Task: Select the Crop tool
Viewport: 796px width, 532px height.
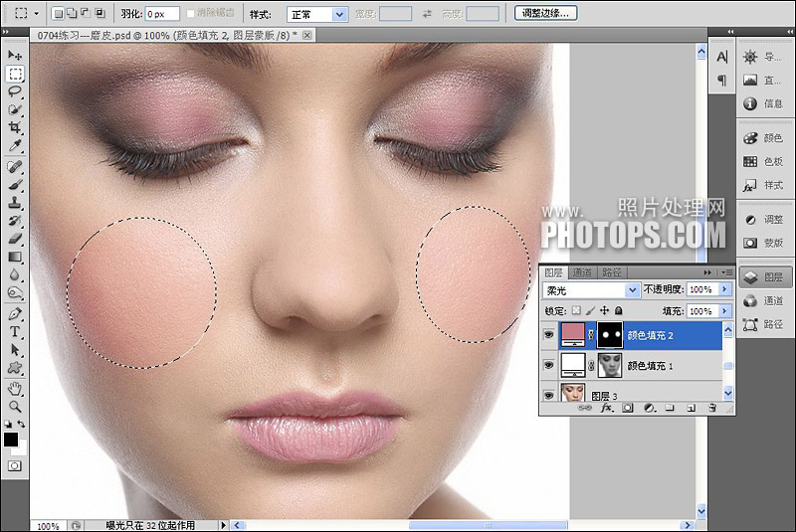Action: (x=15, y=127)
